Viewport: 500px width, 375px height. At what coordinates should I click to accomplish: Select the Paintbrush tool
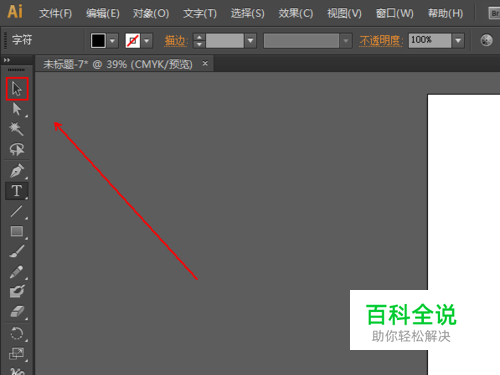17,251
